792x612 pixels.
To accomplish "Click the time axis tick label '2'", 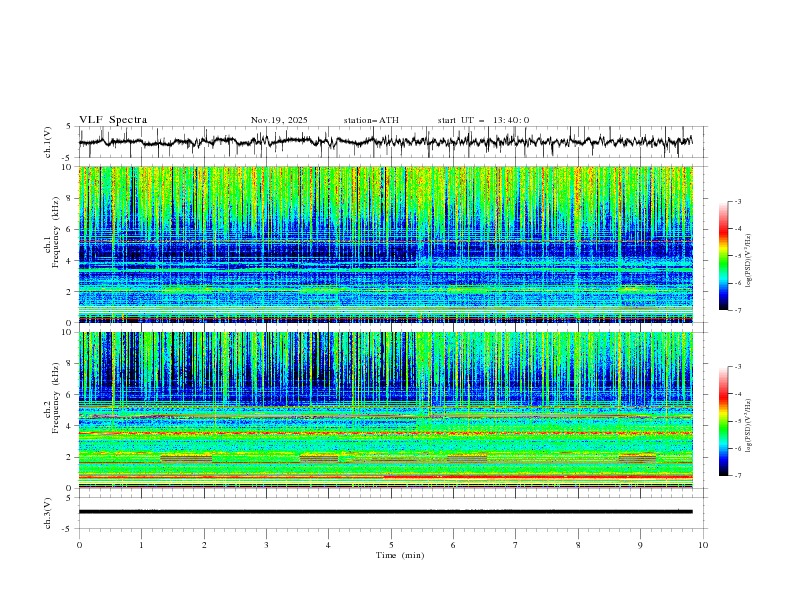I will coord(204,545).
